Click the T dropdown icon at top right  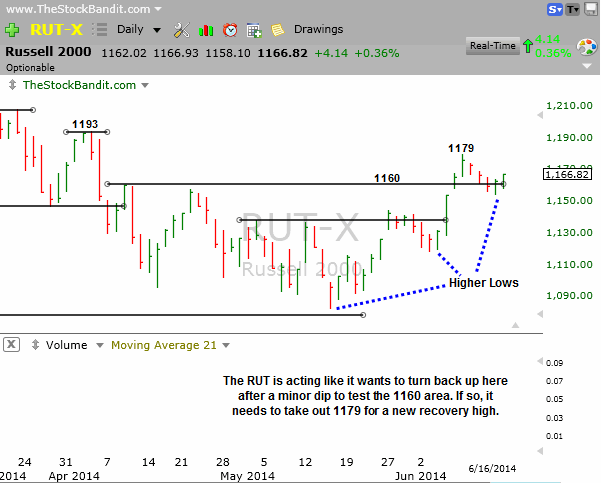coord(573,9)
